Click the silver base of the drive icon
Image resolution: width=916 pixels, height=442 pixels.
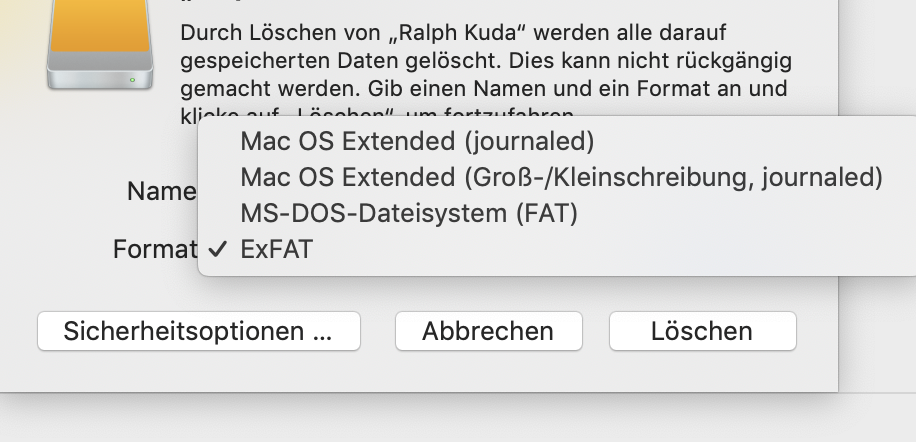pyautogui.click(x=101, y=78)
